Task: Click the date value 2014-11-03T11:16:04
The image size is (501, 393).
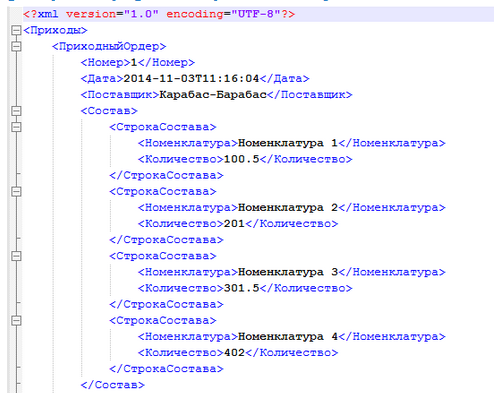Action: click(x=191, y=79)
